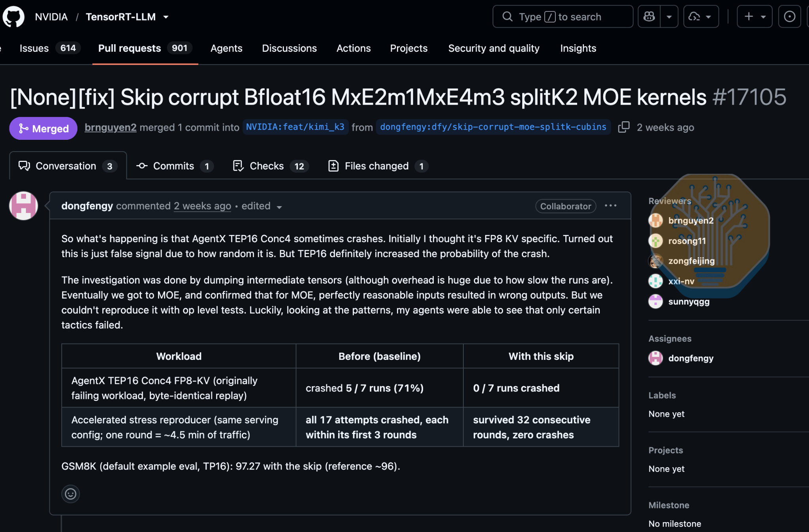
Task: Click the 'With this skip' column header
Action: point(541,356)
